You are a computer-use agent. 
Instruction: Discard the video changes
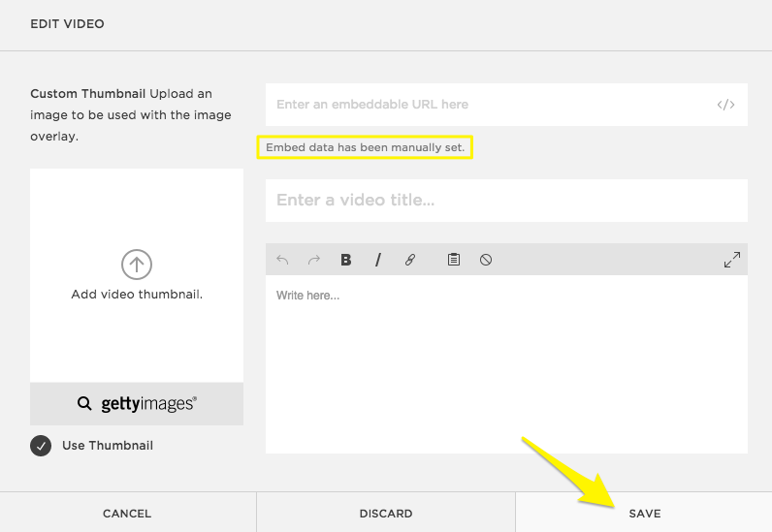tap(386, 514)
